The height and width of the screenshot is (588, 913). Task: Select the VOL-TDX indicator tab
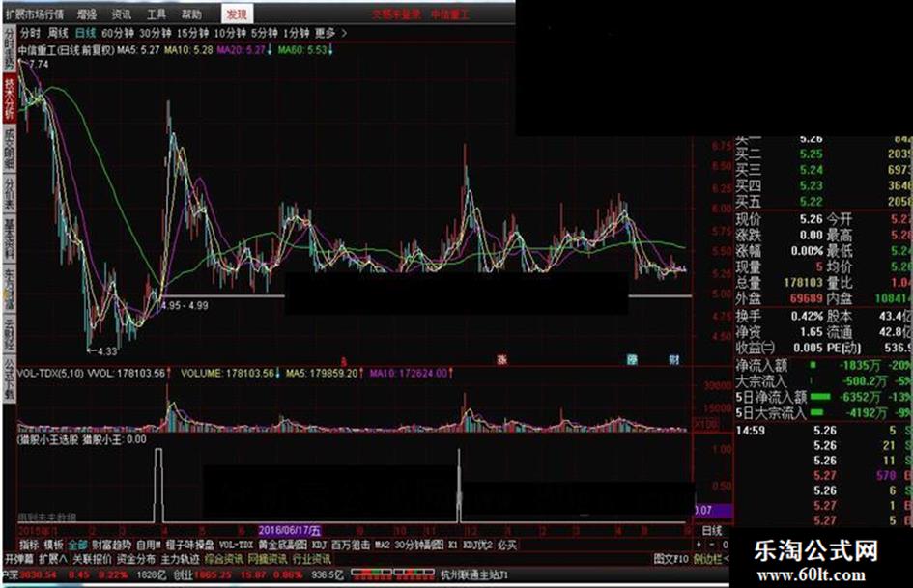point(237,545)
